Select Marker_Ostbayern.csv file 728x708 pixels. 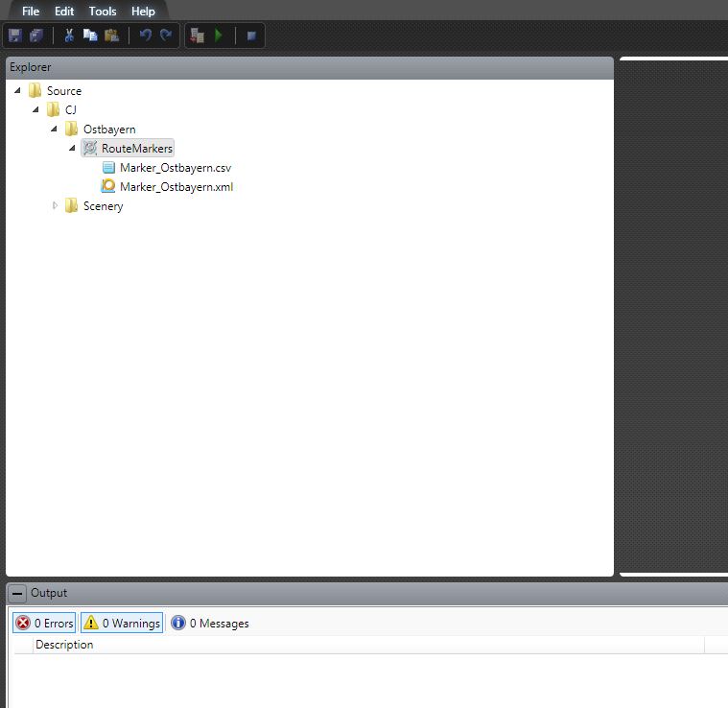point(176,168)
